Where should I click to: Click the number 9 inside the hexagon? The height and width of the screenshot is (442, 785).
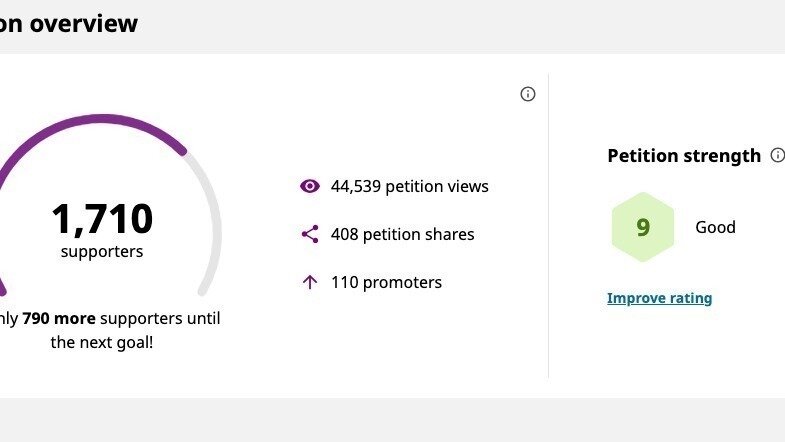tap(643, 227)
